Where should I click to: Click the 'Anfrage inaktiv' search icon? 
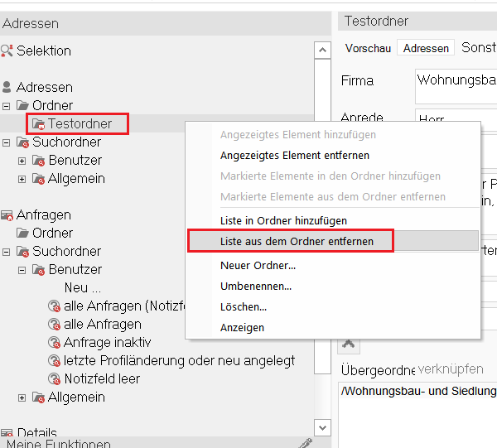pyautogui.click(x=54, y=343)
